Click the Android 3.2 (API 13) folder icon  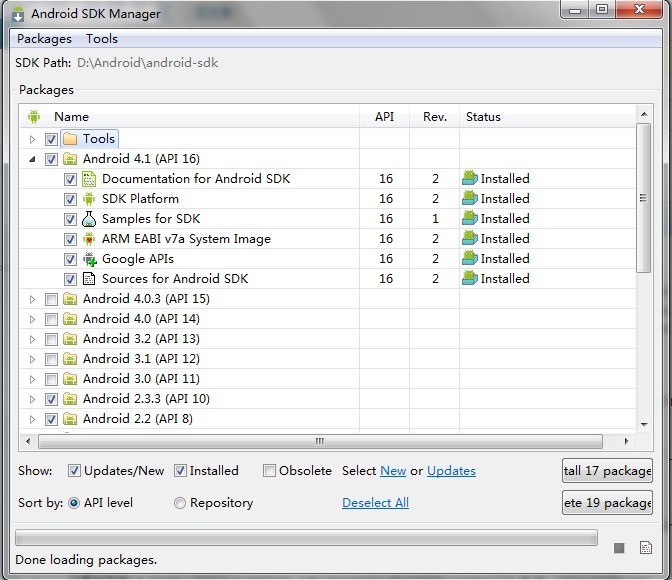tap(70, 339)
